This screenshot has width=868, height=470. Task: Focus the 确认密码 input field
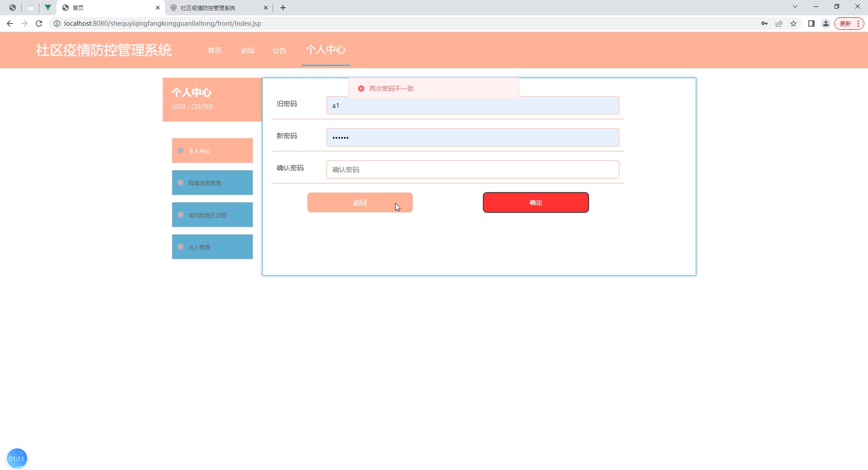[473, 169]
